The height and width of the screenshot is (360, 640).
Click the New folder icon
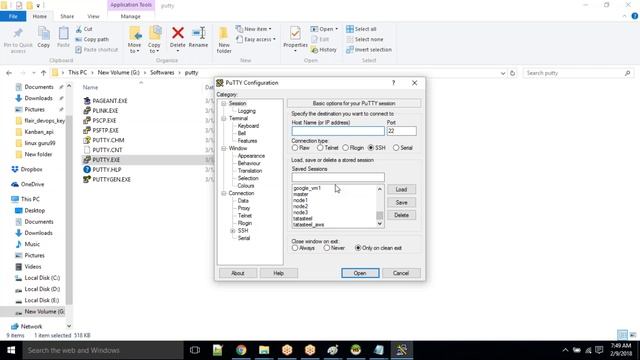224,33
